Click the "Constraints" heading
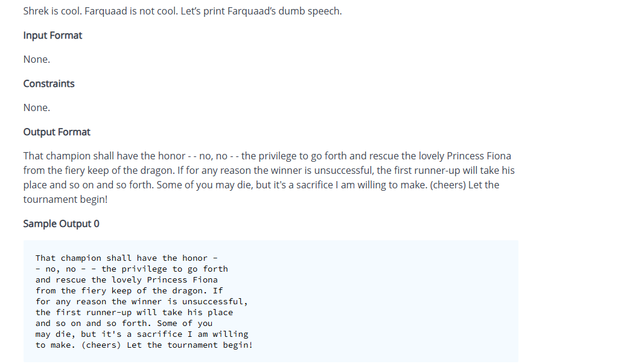 49,84
